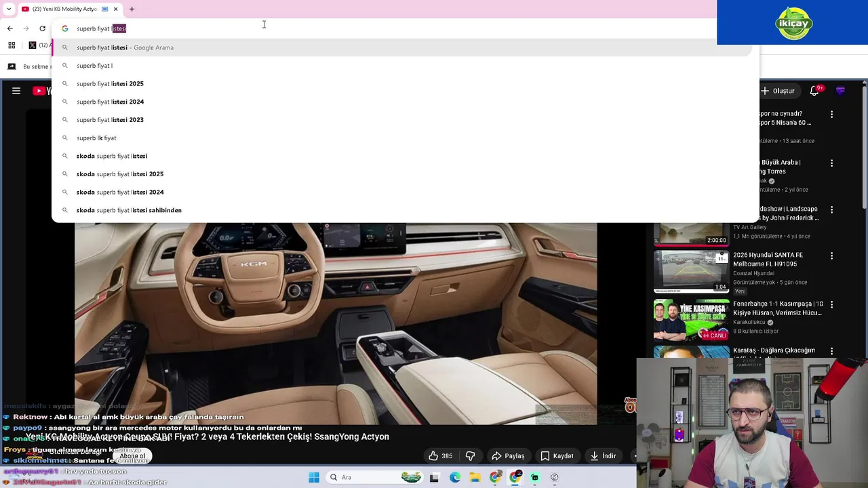Open the Chrome apps grid icon
The image size is (868, 488).
click(12, 45)
